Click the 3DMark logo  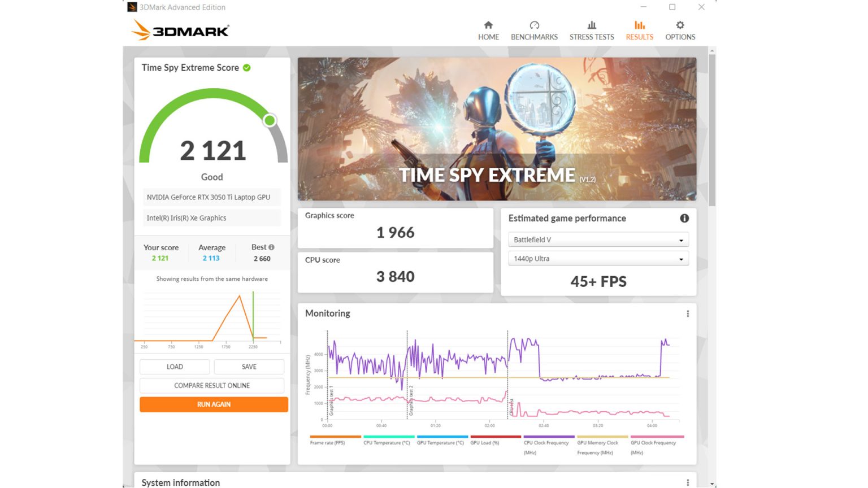(180, 30)
